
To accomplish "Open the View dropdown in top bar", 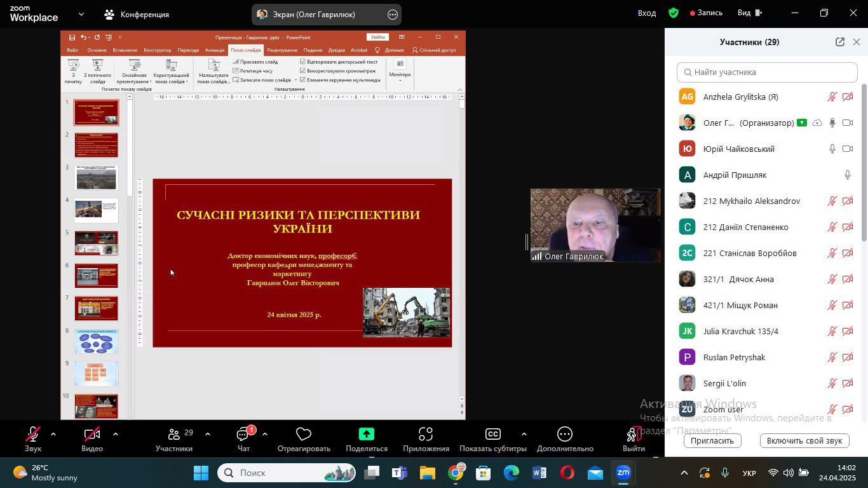I will coord(749,13).
